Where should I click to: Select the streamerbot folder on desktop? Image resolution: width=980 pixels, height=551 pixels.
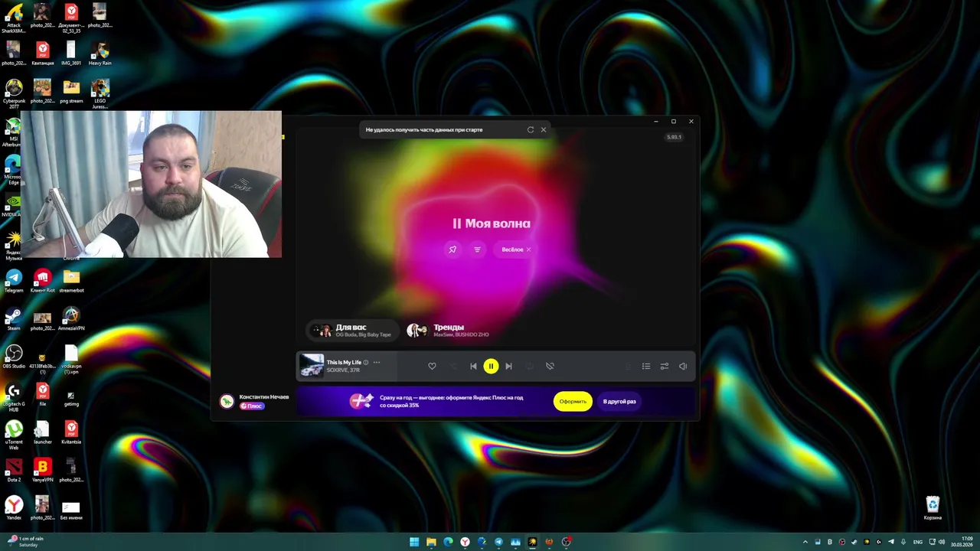click(71, 280)
